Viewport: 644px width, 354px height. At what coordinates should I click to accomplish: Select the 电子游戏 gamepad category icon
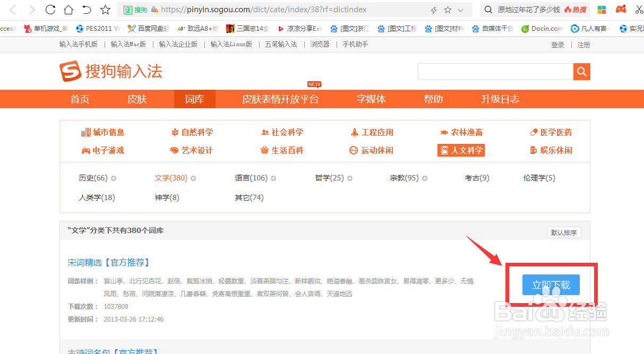[85, 150]
